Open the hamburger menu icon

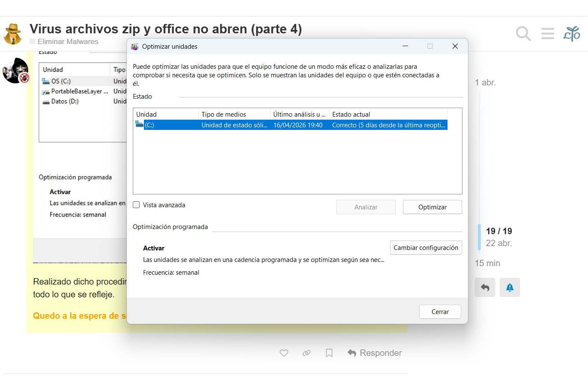tap(547, 33)
